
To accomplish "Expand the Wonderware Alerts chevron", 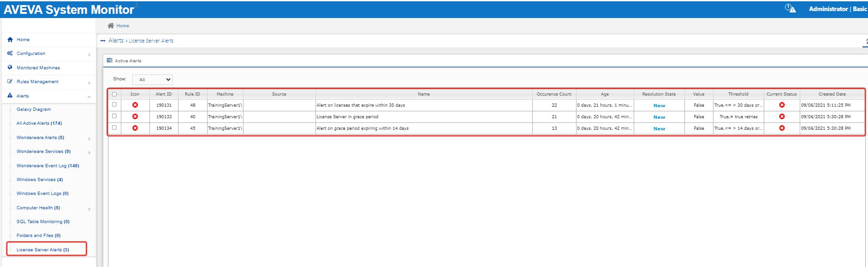I will click(89, 139).
